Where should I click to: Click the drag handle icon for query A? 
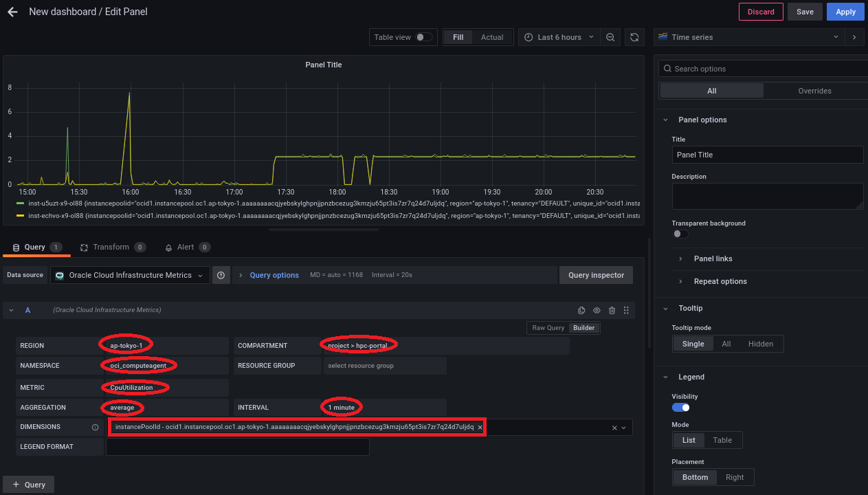pos(626,311)
